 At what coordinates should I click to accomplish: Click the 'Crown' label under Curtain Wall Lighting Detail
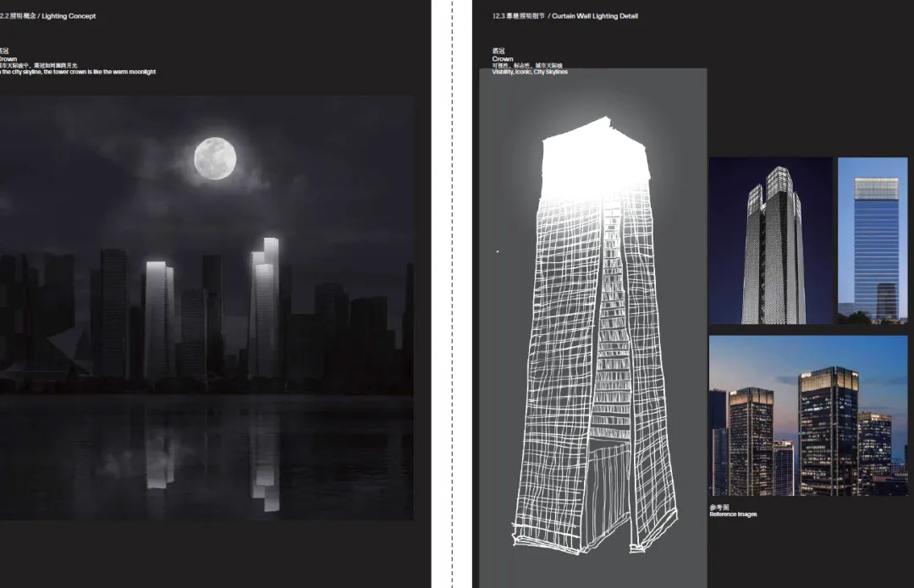coord(503,59)
